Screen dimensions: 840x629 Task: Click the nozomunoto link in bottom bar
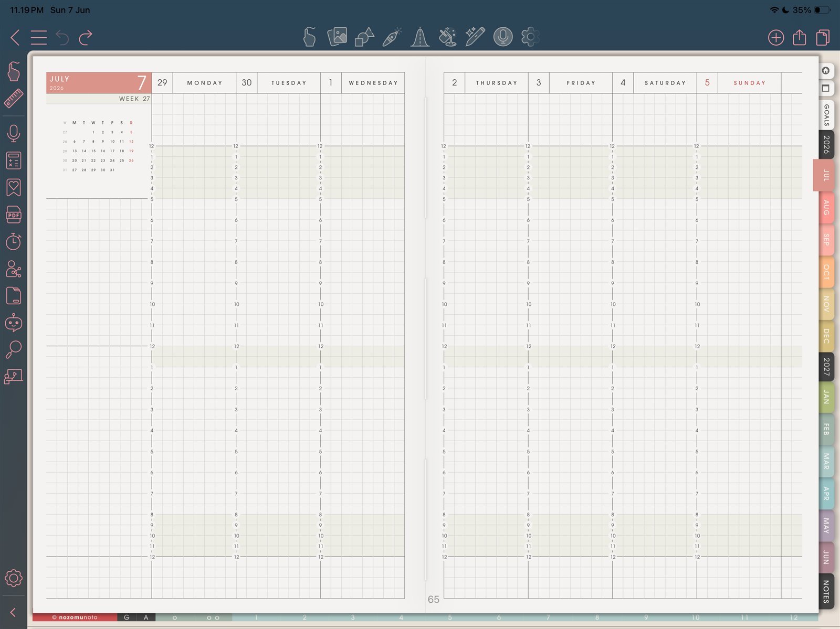pos(75,617)
